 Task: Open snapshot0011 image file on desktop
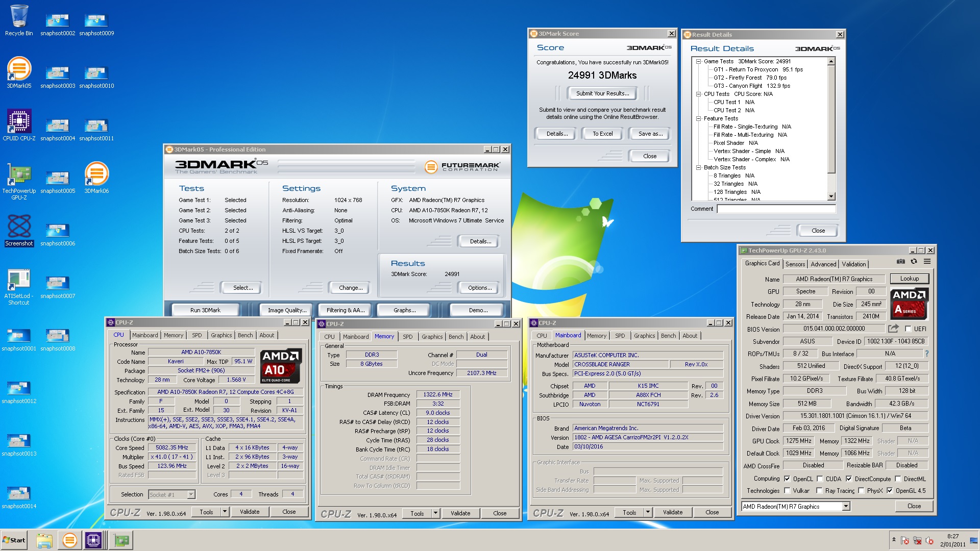[x=96, y=130]
